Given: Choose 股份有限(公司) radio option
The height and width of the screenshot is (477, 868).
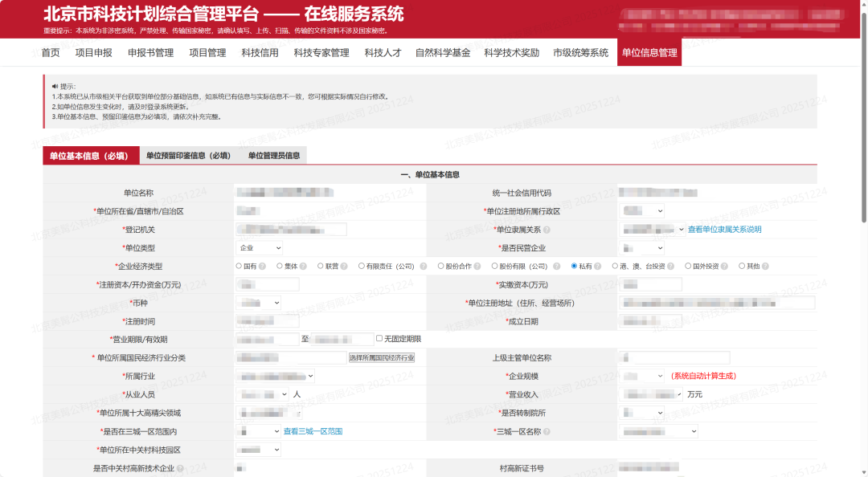Looking at the screenshot, I should coord(495,266).
